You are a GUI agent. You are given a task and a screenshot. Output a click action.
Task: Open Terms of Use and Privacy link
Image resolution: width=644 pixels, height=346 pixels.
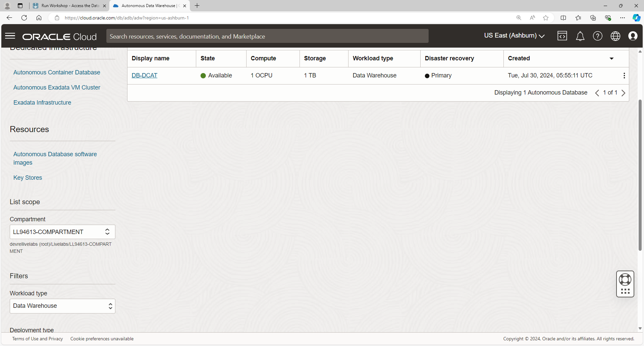pos(38,339)
